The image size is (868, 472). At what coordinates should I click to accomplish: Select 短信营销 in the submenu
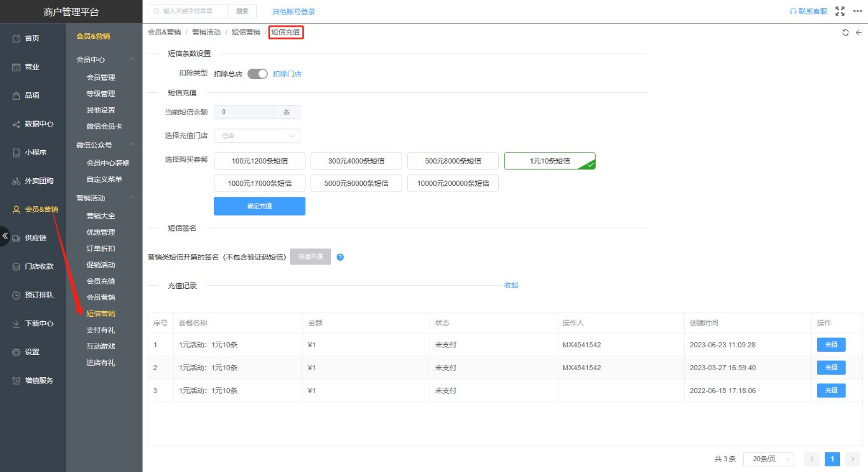click(x=101, y=314)
